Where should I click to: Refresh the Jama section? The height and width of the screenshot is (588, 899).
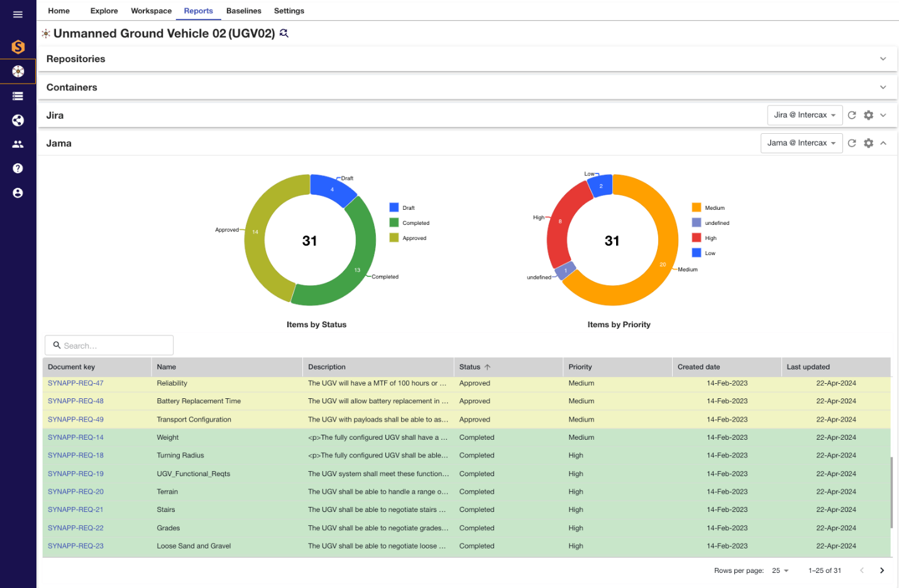point(852,143)
